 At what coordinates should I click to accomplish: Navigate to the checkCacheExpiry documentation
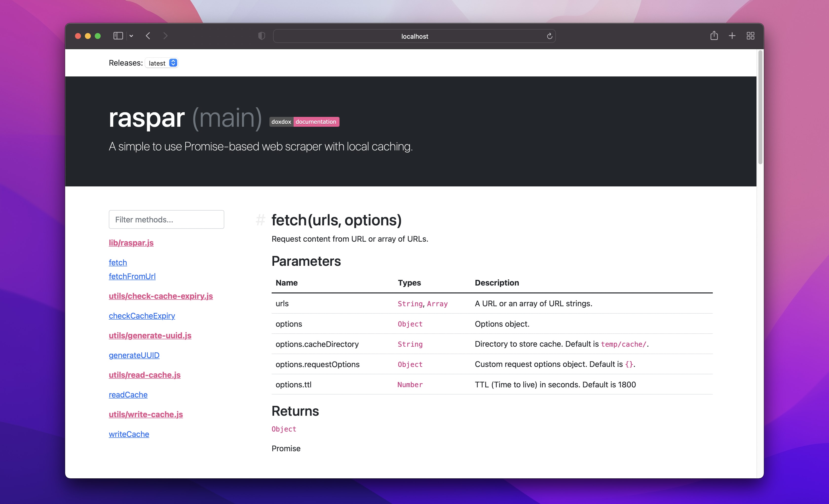click(142, 315)
